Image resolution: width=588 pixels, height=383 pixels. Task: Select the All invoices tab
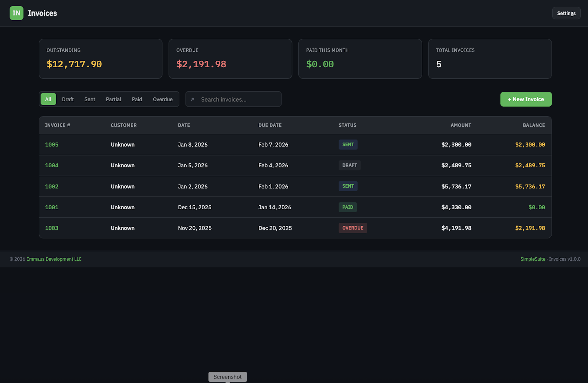(x=48, y=99)
